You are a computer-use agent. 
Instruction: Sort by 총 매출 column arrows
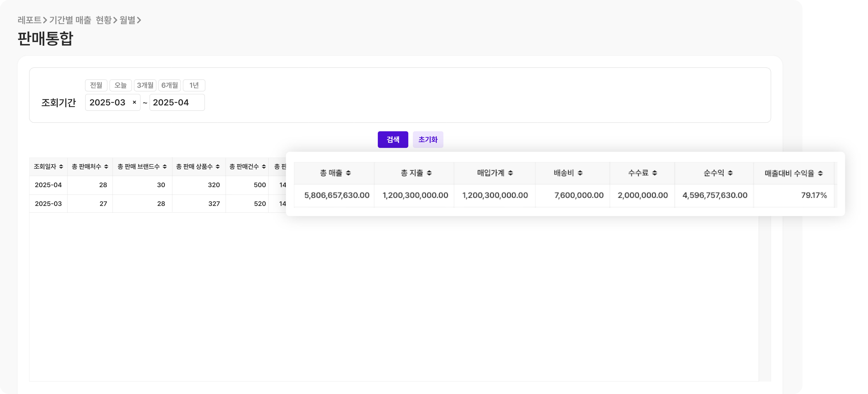pos(348,173)
